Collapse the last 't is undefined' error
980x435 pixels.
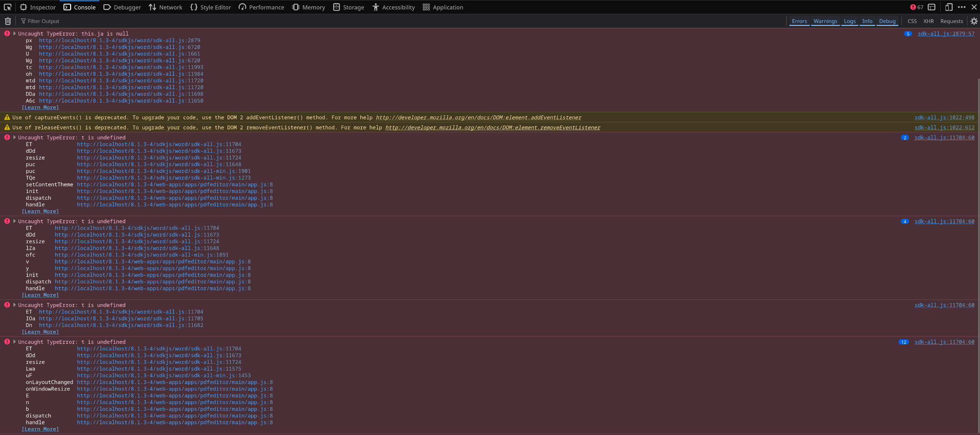pos(15,342)
